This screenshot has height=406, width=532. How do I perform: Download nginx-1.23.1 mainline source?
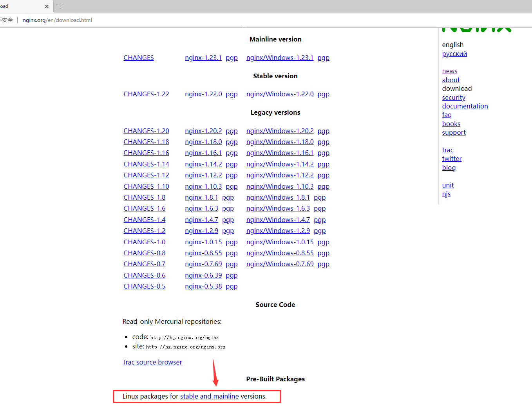(x=203, y=58)
